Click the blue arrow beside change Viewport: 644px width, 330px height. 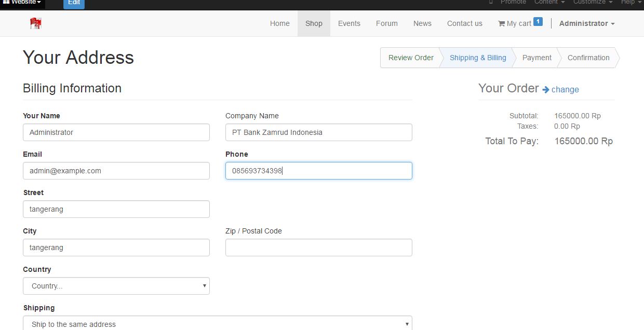click(546, 89)
